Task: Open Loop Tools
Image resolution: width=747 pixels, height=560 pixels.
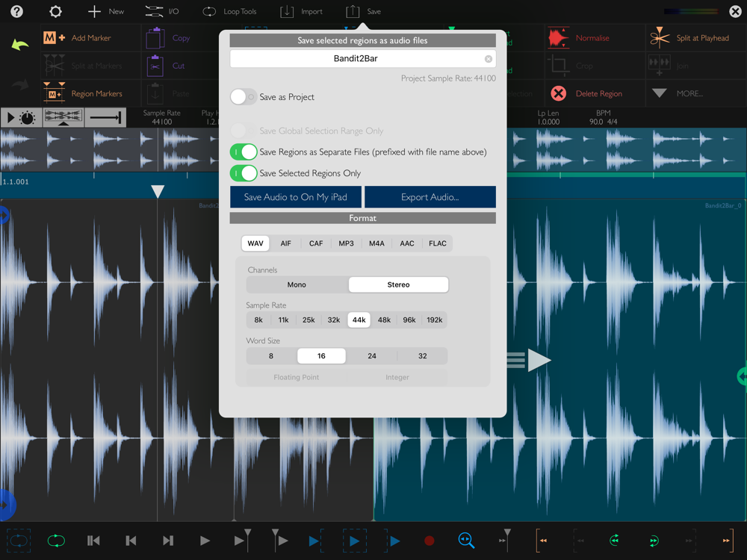Action: pos(229,11)
